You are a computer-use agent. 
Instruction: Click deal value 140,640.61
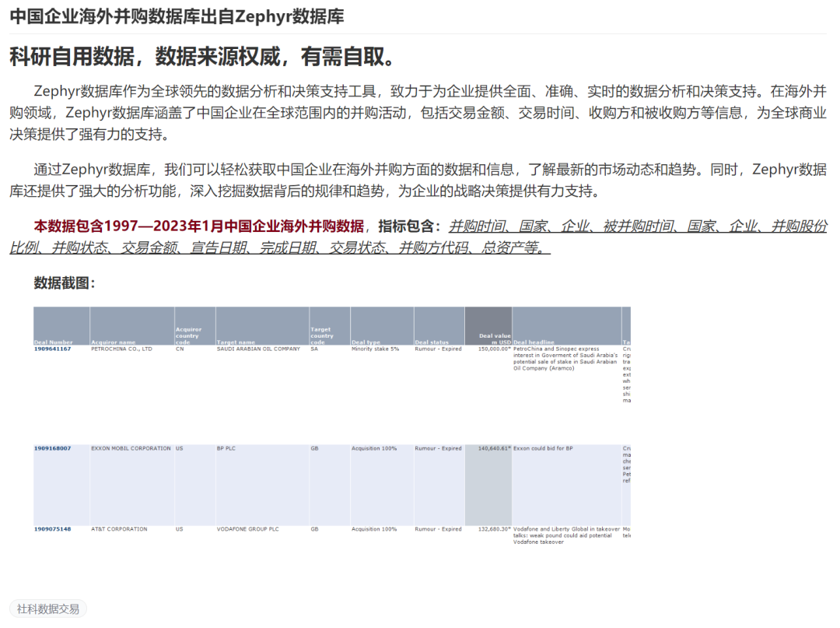tap(495, 448)
